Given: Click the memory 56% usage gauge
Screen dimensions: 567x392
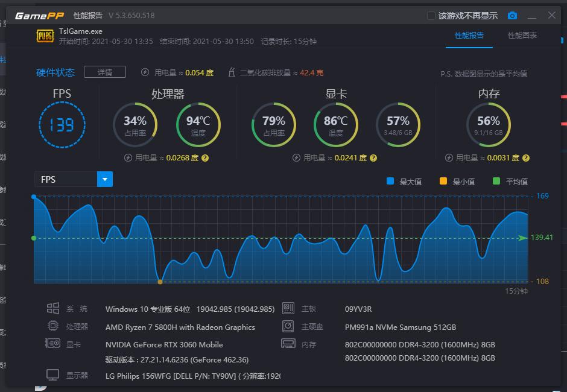Looking at the screenshot, I should pos(489,125).
